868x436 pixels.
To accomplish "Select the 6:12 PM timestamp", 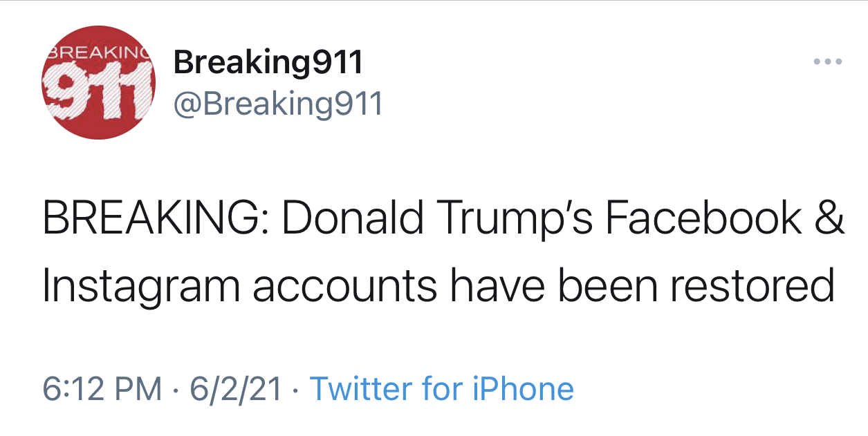I will (x=102, y=389).
